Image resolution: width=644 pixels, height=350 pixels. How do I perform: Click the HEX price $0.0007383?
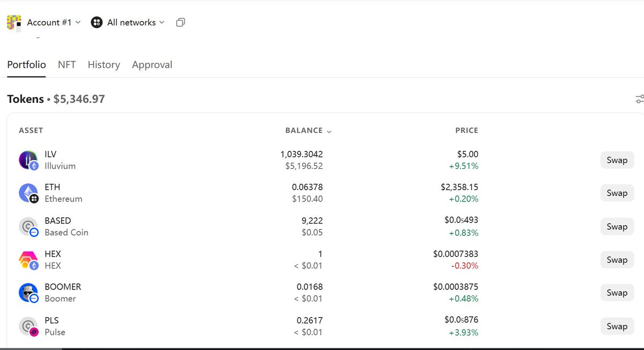point(456,254)
